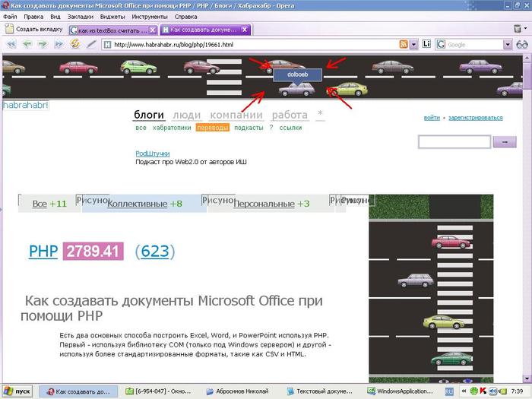Click the Li icon beside address bar
532x399 pixels.
(x=426, y=44)
